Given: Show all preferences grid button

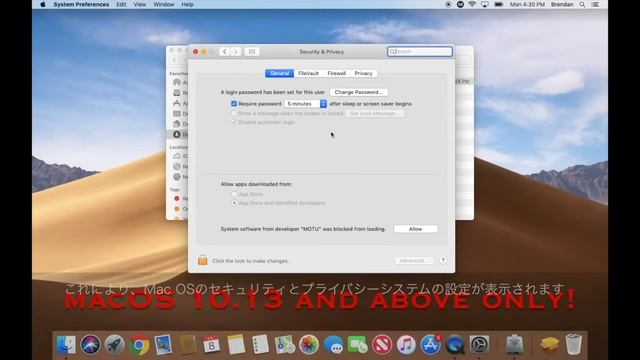Looking at the screenshot, I should click(x=252, y=51).
